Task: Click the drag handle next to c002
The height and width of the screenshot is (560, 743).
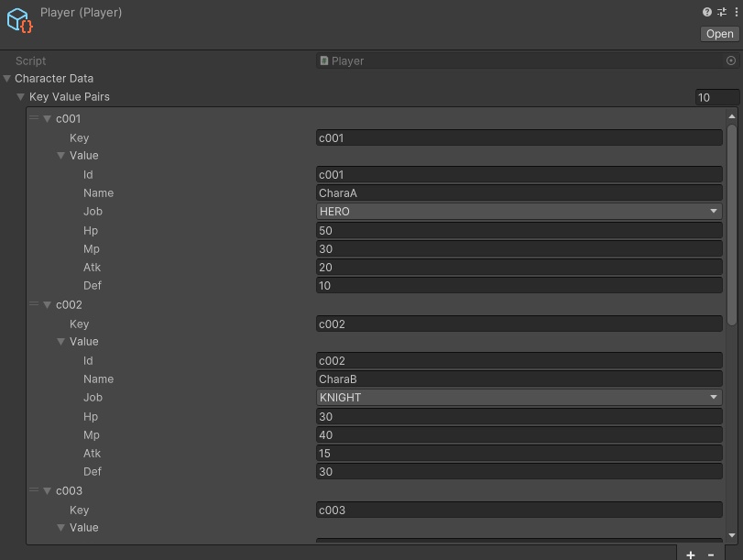Action: tap(34, 304)
